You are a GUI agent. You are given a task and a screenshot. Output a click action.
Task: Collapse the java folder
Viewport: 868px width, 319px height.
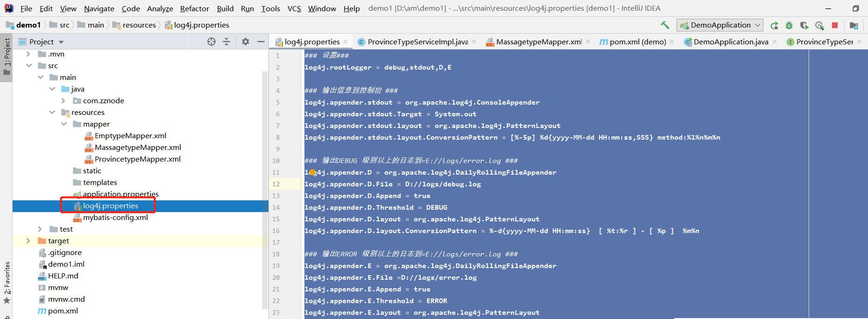[52, 89]
